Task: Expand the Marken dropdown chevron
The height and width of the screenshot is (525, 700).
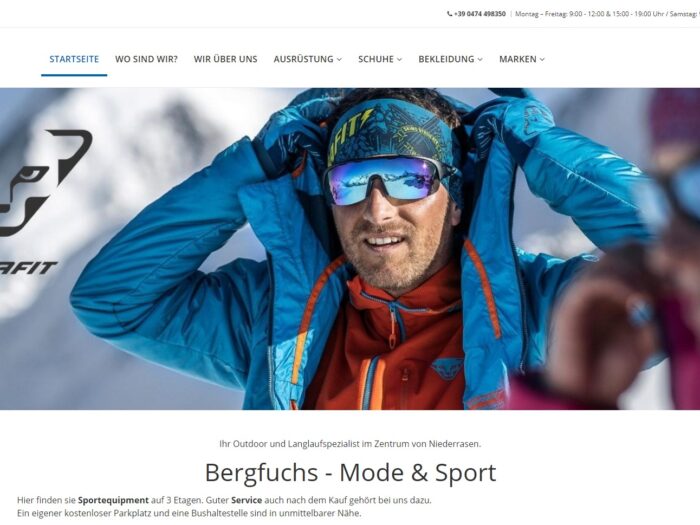Action: point(542,59)
